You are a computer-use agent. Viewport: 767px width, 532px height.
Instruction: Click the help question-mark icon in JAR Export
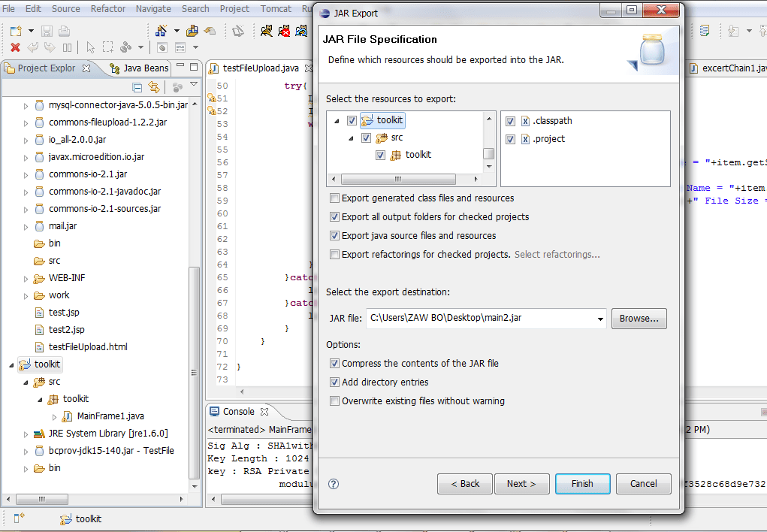coord(332,484)
